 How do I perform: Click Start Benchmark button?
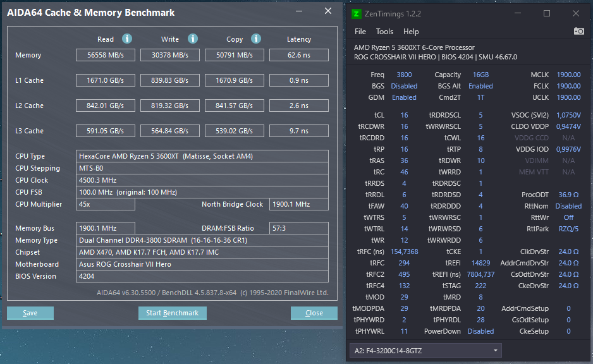(x=173, y=313)
